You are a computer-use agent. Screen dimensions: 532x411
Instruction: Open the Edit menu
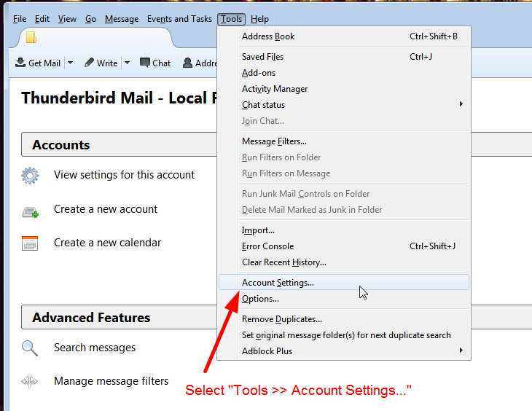pos(42,19)
